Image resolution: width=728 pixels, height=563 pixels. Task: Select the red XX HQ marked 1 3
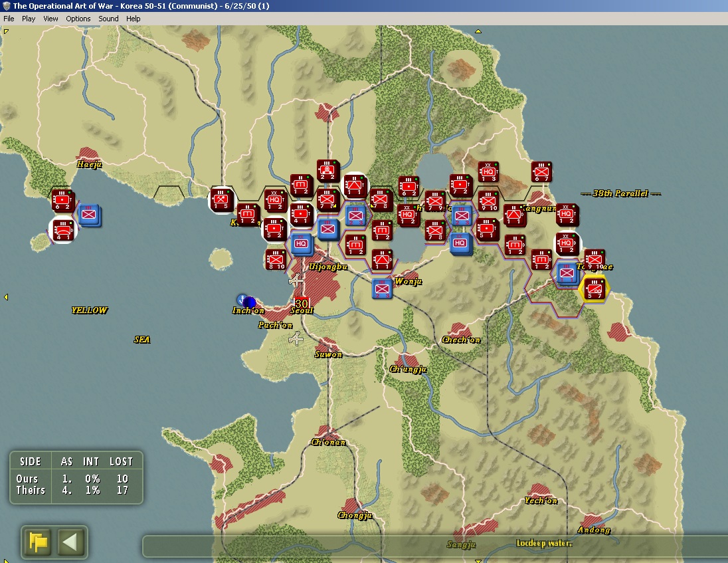(488, 172)
